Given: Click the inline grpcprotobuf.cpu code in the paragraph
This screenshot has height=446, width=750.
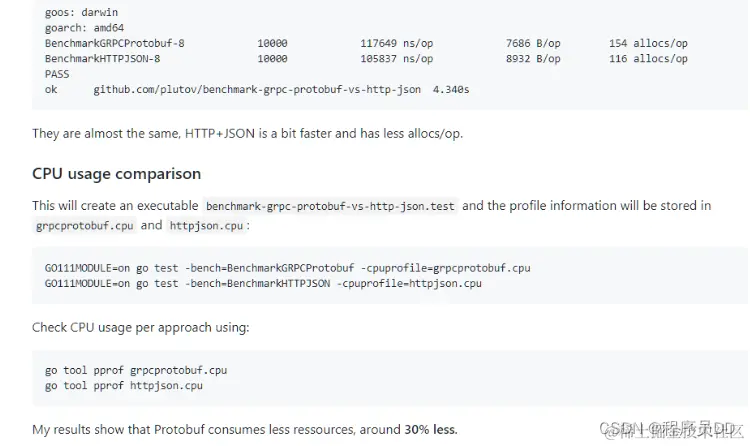Looking at the screenshot, I should [84, 226].
